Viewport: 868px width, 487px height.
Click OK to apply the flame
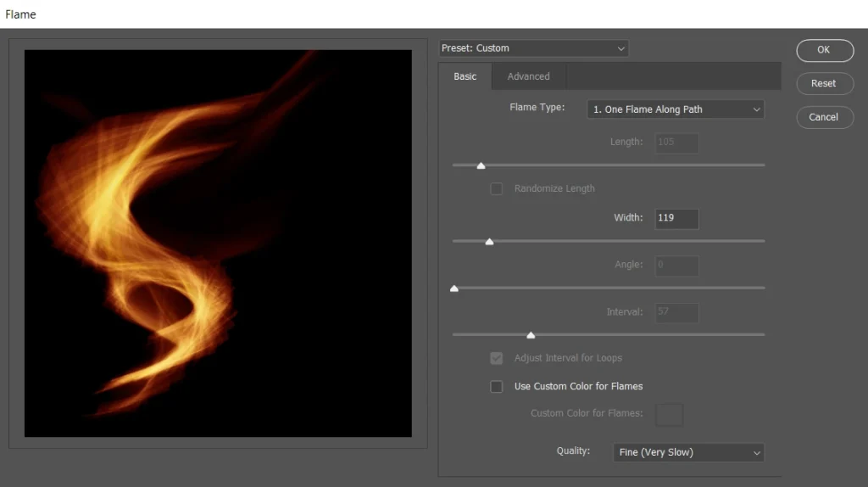(x=823, y=50)
